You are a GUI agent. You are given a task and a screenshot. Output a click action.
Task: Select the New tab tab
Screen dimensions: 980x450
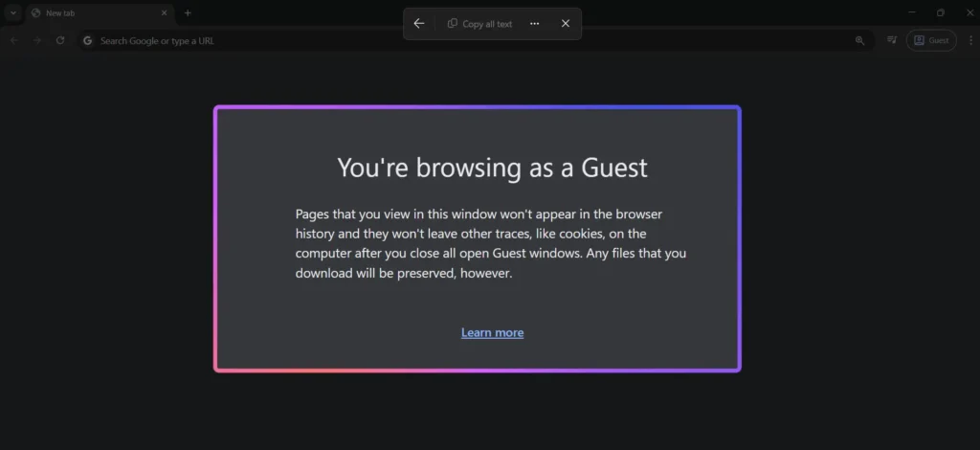click(91, 13)
